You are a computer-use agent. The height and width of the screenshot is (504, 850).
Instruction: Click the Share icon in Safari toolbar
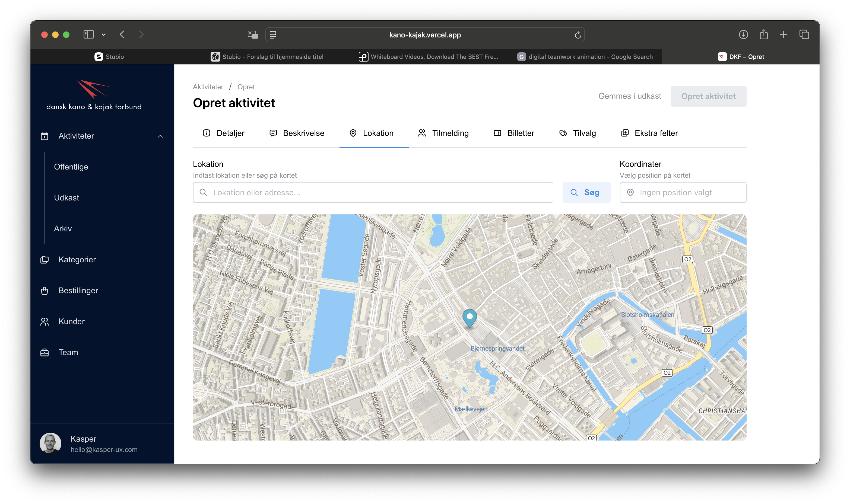pos(763,35)
